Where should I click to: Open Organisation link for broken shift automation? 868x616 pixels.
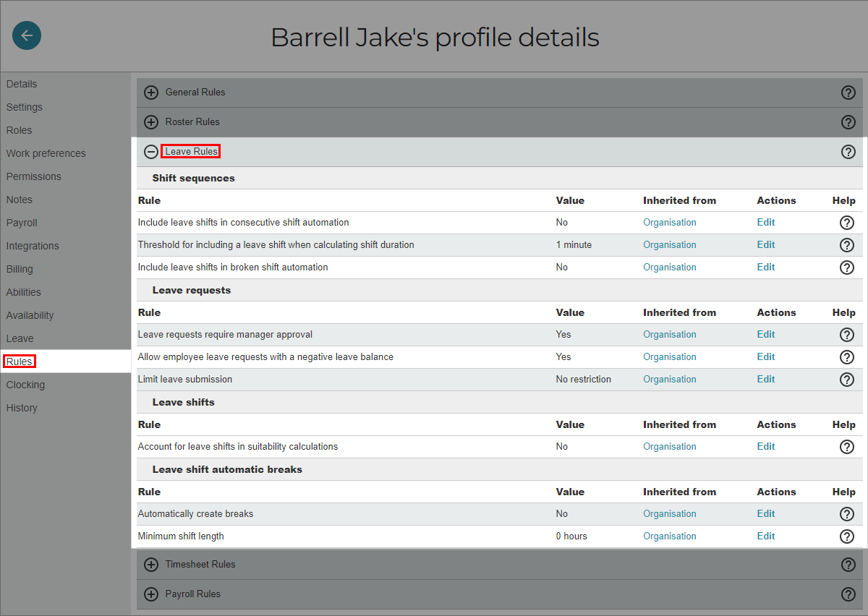point(670,268)
